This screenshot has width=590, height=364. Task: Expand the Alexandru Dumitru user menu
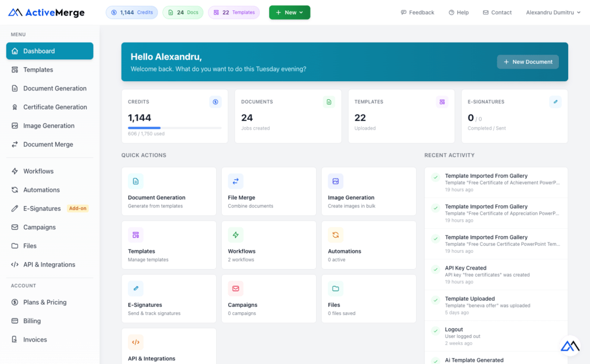pyautogui.click(x=553, y=13)
